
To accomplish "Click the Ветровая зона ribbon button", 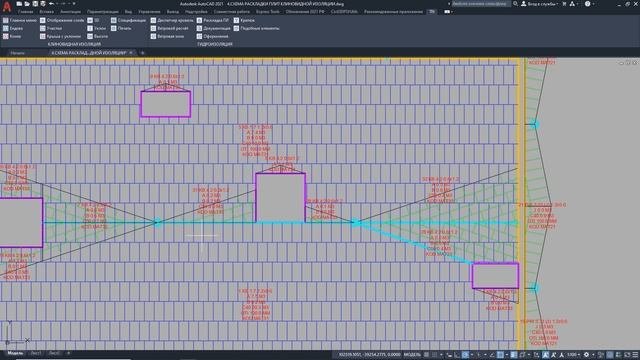I will pos(167,36).
